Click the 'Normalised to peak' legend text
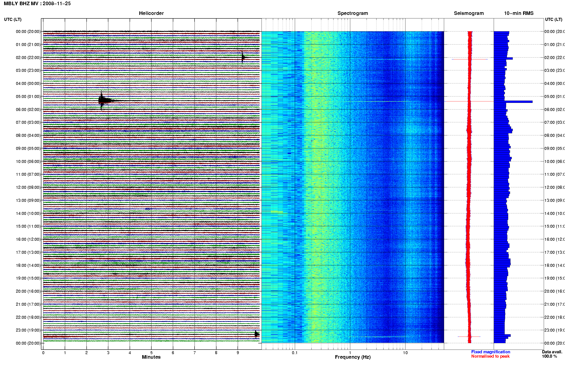Image resolution: width=588 pixels, height=368 pixels. pyautogui.click(x=490, y=356)
